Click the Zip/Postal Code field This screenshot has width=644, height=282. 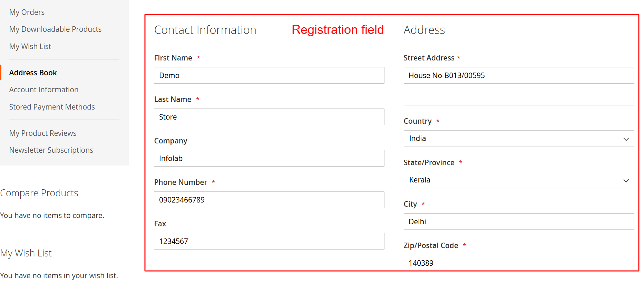pyautogui.click(x=518, y=263)
